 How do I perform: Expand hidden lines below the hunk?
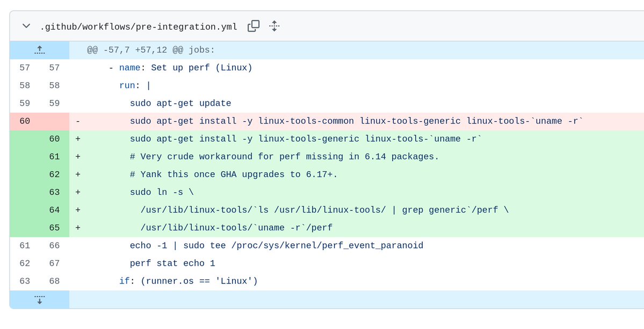coord(39,299)
